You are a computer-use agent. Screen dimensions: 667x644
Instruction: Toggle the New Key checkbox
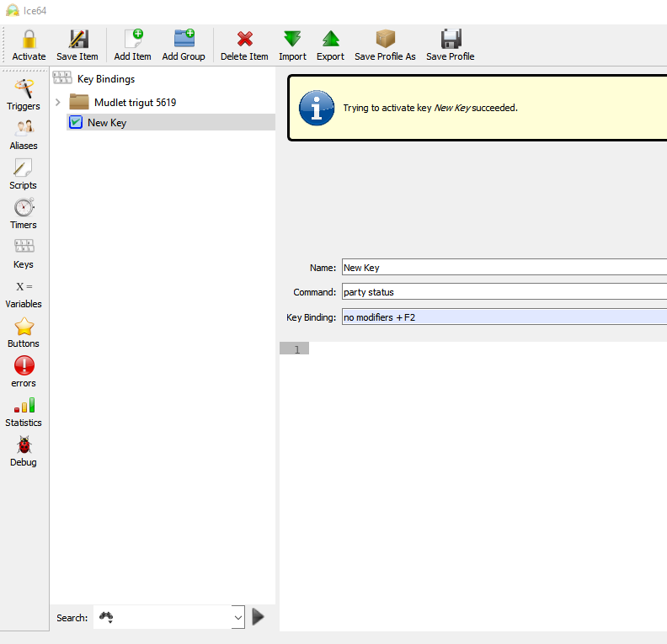(76, 123)
